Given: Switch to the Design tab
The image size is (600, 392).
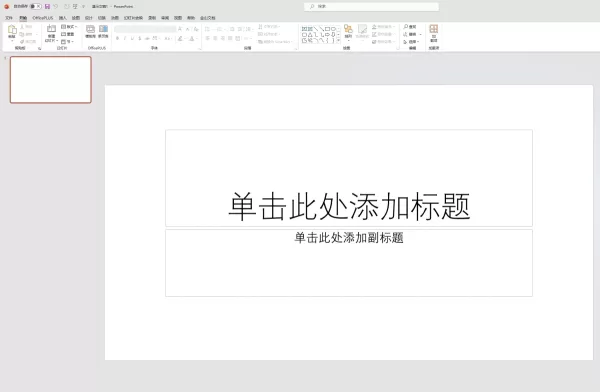Looking at the screenshot, I should pyautogui.click(x=89, y=18).
